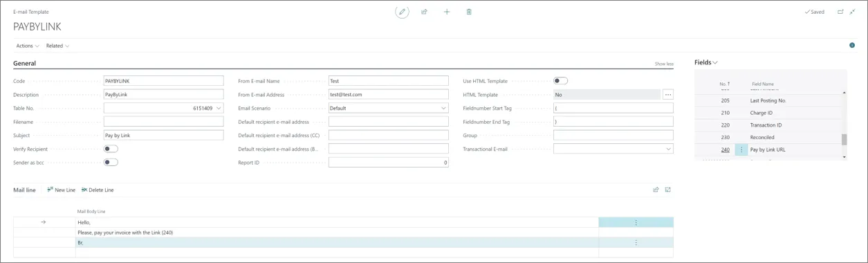868x263 pixels.
Task: Click the Filename input field
Action: [163, 122]
